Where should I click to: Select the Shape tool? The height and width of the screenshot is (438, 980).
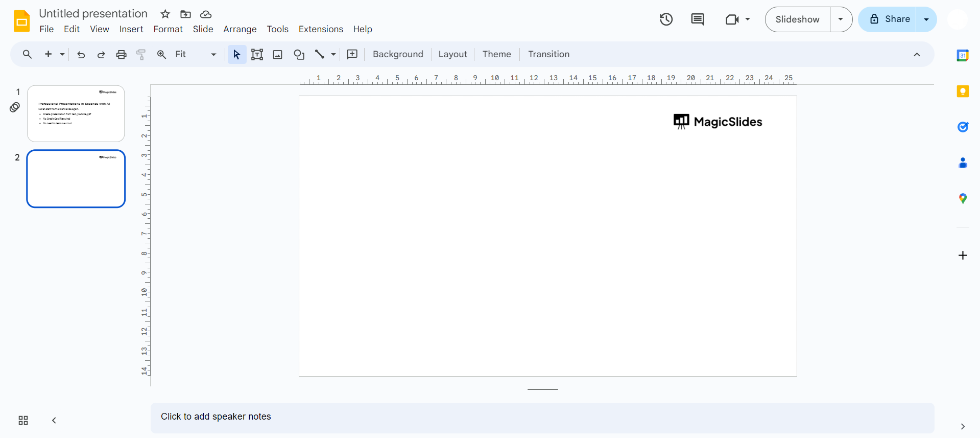click(299, 54)
